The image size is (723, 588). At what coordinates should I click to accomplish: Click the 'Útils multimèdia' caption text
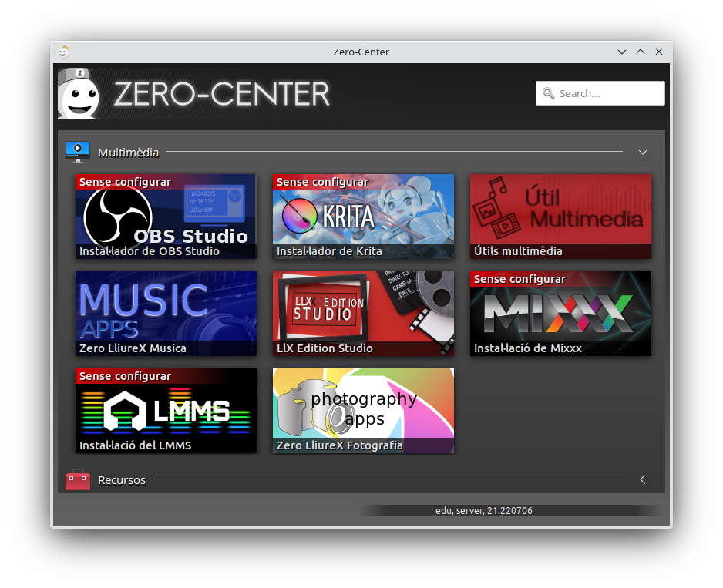click(518, 251)
